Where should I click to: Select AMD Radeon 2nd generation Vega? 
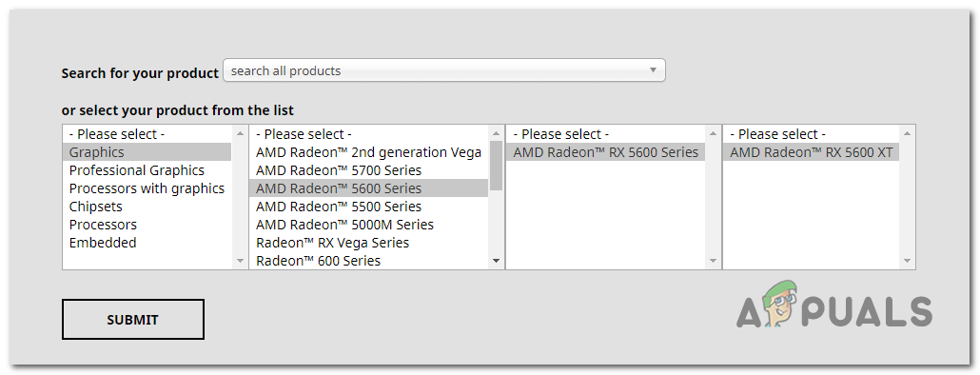(x=369, y=152)
